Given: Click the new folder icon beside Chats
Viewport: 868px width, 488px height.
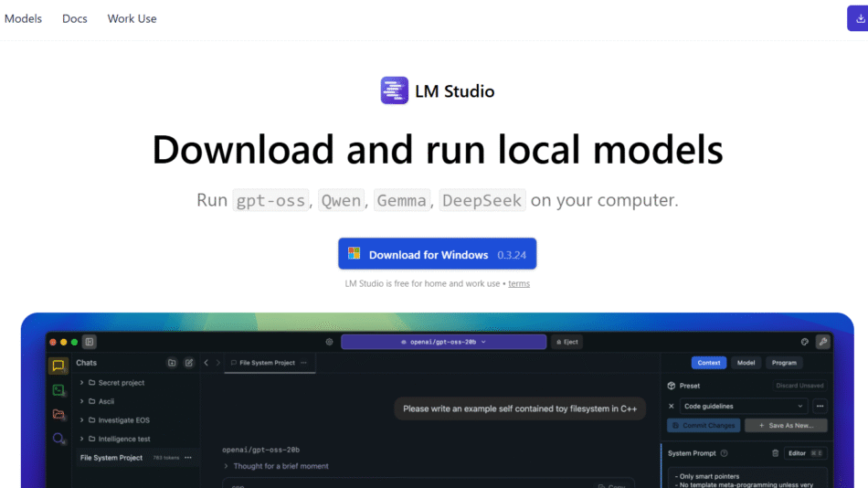Looking at the screenshot, I should click(x=172, y=363).
